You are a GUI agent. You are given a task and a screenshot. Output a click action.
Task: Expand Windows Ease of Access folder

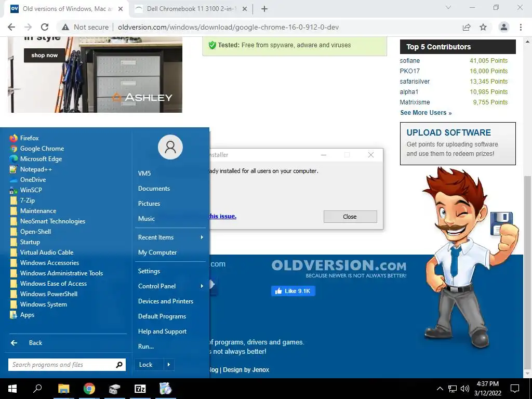coord(48,284)
